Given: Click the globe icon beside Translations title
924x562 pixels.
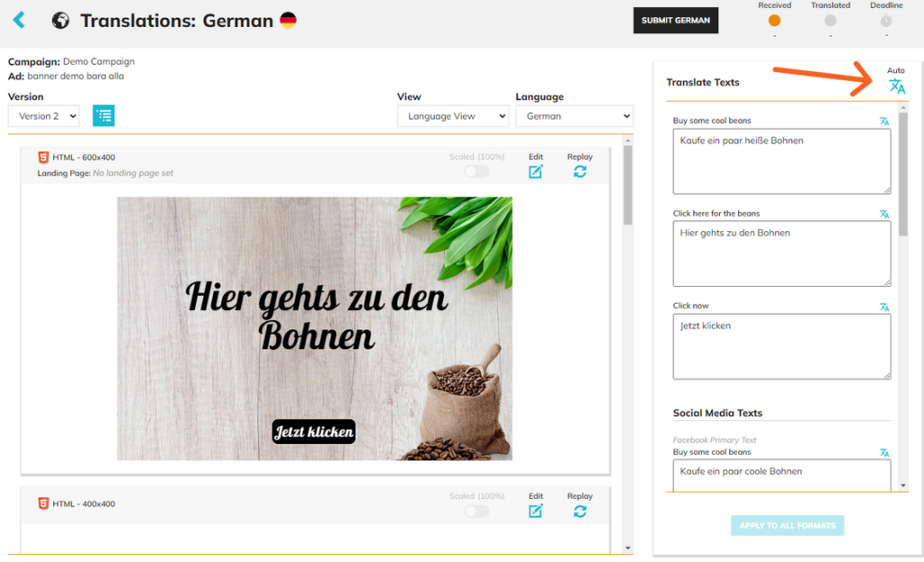Looking at the screenshot, I should [x=60, y=21].
